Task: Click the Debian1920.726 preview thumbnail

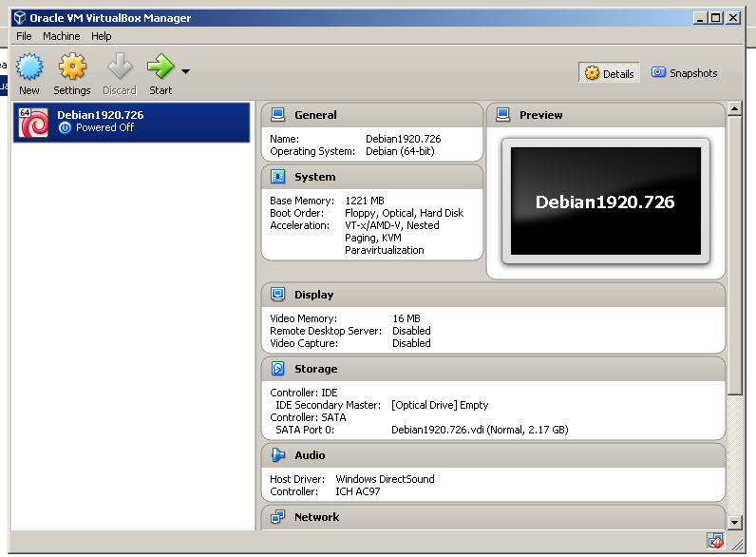Action: point(606,202)
